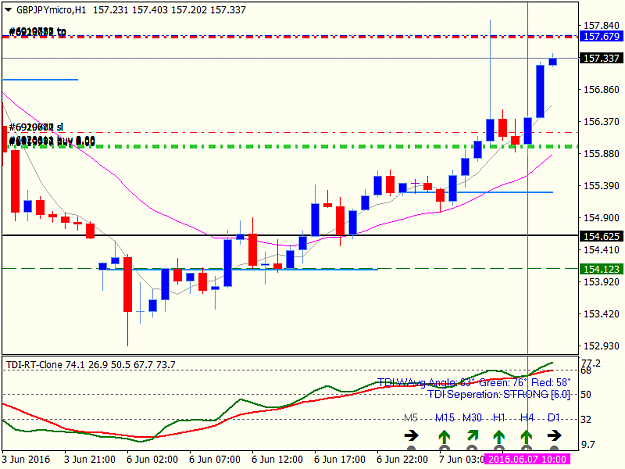The height and width of the screenshot is (469, 625).
Task: Click the black right arrow under M5
Action: click(411, 436)
